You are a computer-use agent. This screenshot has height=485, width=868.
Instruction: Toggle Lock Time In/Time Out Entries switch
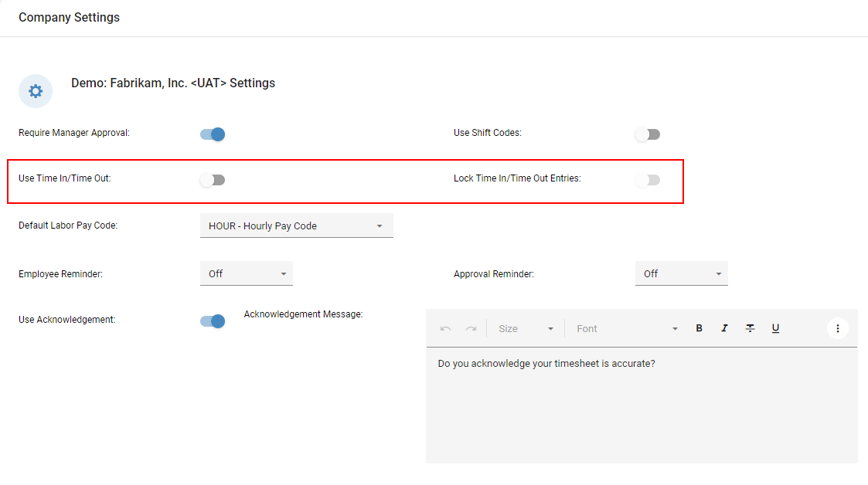point(648,180)
